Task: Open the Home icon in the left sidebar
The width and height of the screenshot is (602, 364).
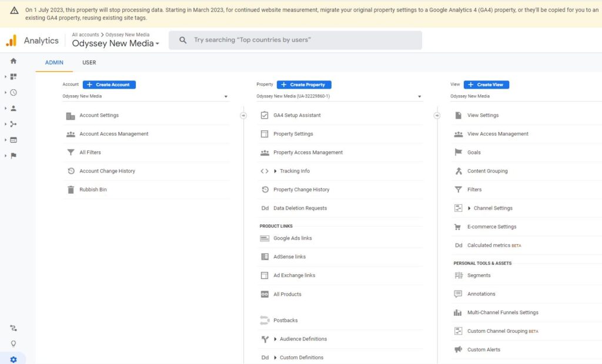Action: 14,61
